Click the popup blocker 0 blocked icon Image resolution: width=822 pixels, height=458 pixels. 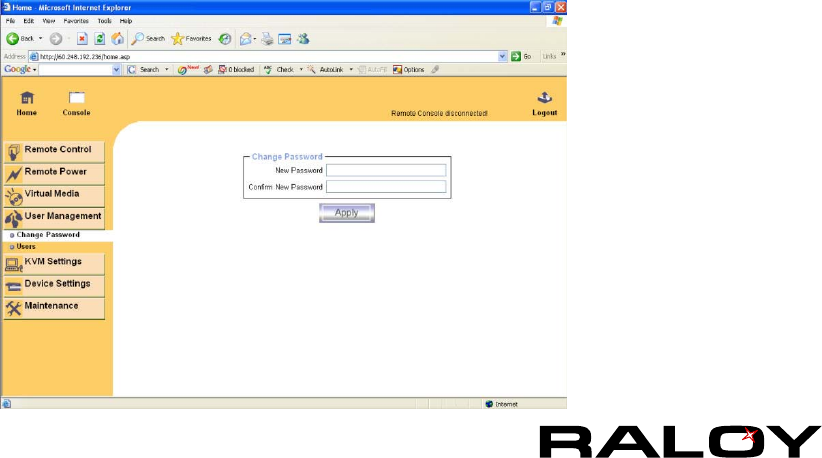tap(236, 69)
